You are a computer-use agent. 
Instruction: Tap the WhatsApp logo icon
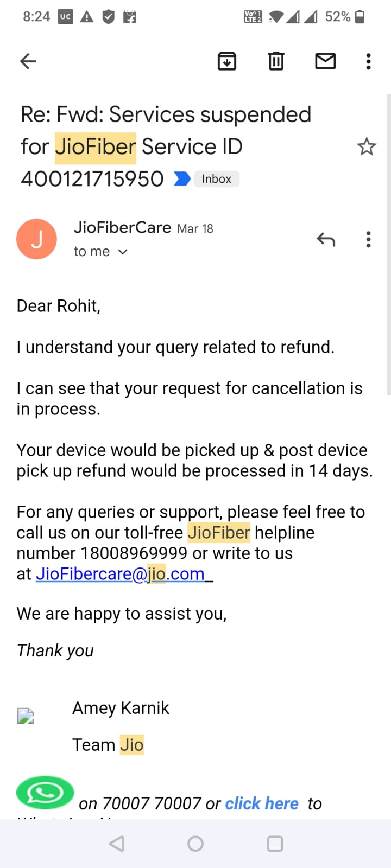click(45, 793)
